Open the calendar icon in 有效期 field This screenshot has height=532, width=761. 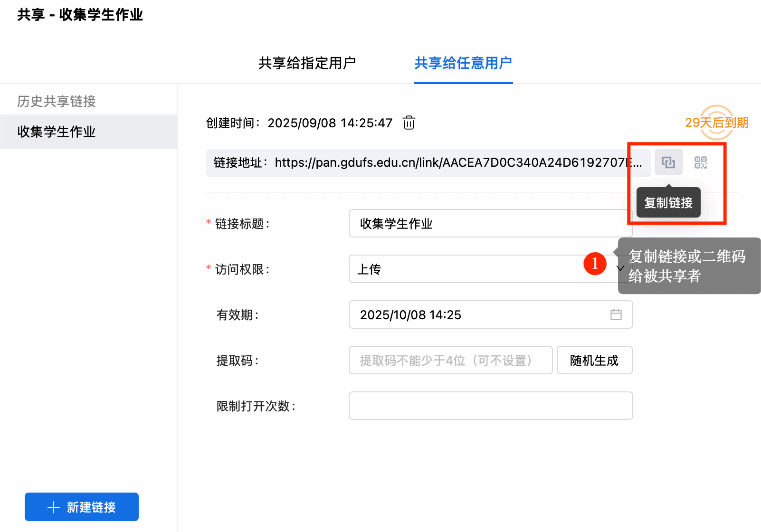[616, 314]
